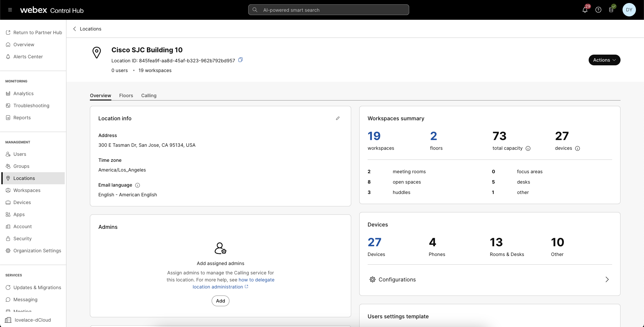644x327 pixels.
Task: Click the task list icon with green checkmark
Action: click(611, 10)
